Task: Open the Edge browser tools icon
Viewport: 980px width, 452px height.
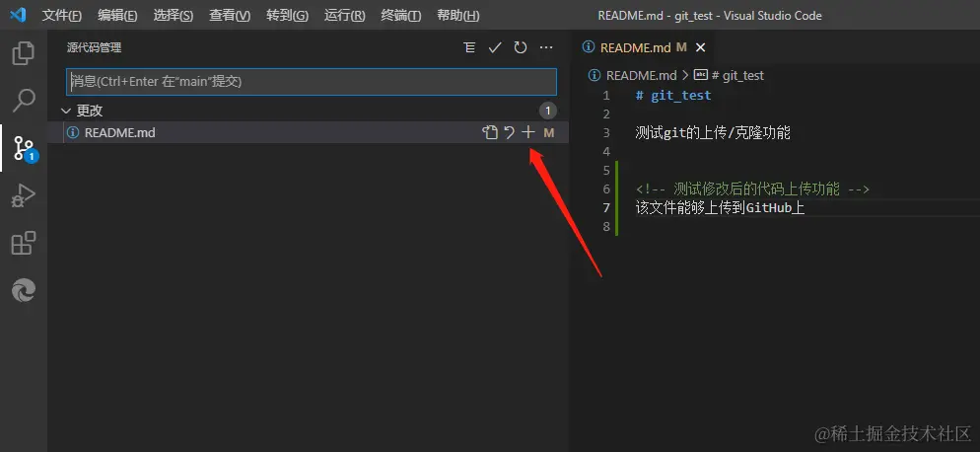Action: pyautogui.click(x=24, y=290)
